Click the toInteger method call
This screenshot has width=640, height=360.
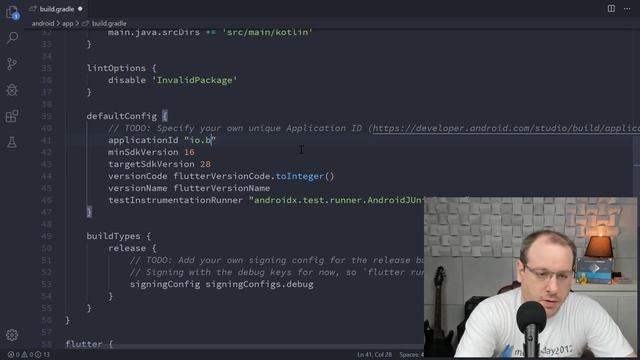(300, 176)
